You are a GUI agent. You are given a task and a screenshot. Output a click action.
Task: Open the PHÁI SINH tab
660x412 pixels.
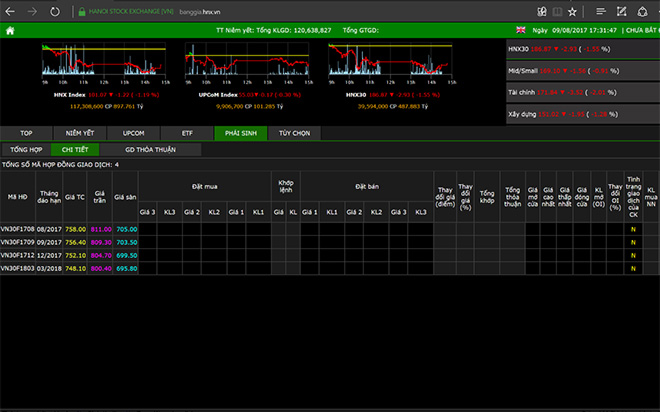[240, 132]
